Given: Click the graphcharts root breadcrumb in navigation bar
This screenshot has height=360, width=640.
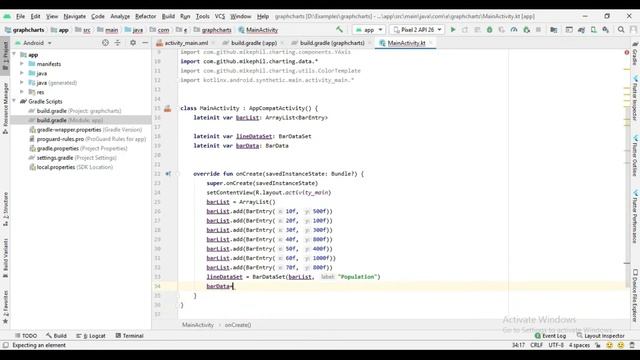Looking at the screenshot, I should (24, 30).
